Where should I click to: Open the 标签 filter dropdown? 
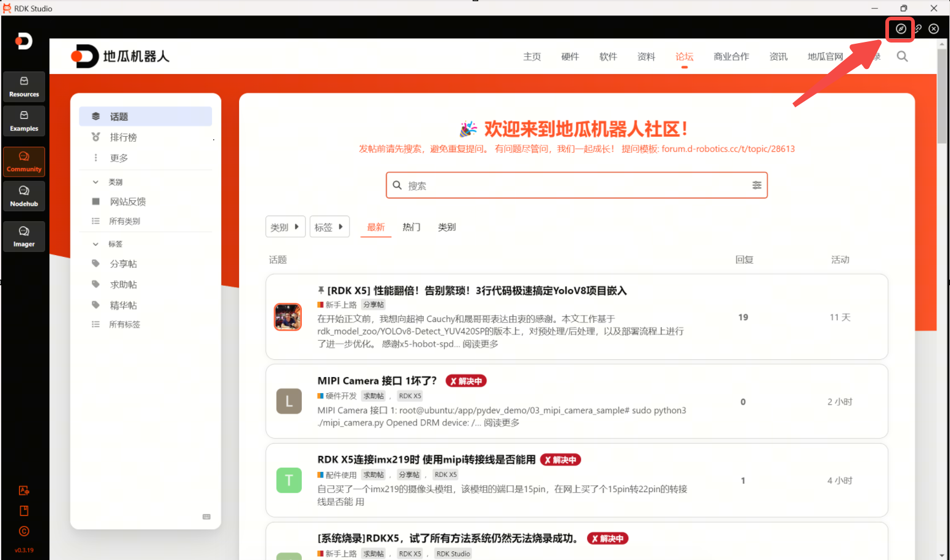329,227
